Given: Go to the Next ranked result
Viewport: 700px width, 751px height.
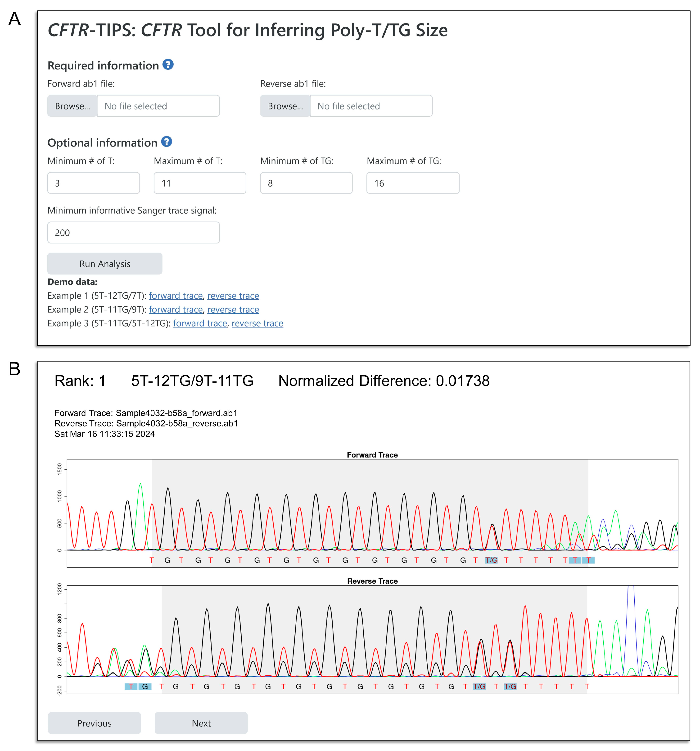Looking at the screenshot, I should coord(201,723).
